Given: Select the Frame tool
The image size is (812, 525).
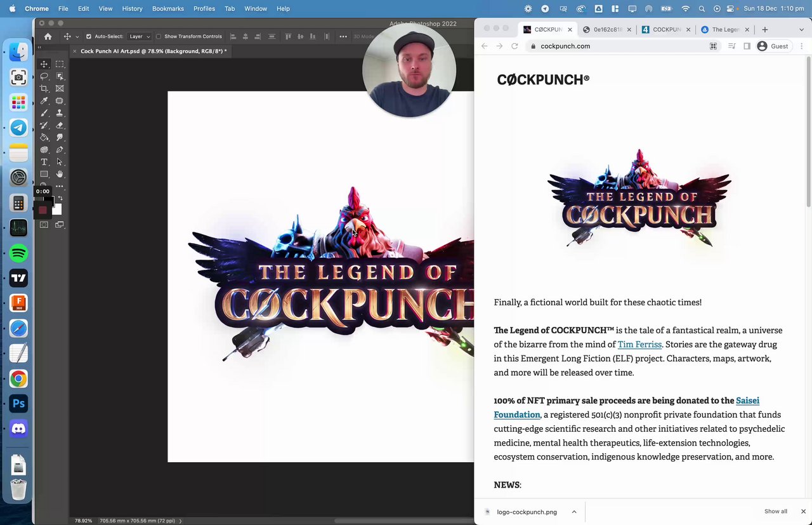Looking at the screenshot, I should coord(60,88).
